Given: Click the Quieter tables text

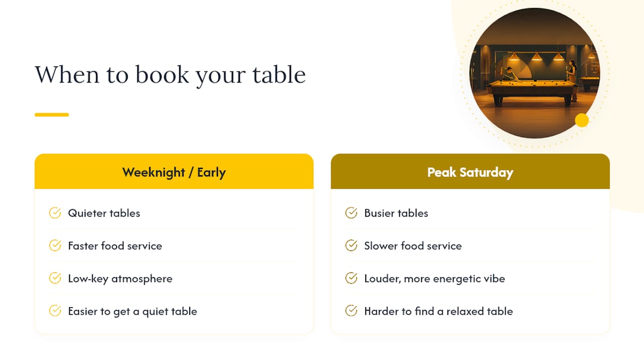Looking at the screenshot, I should pos(104,213).
